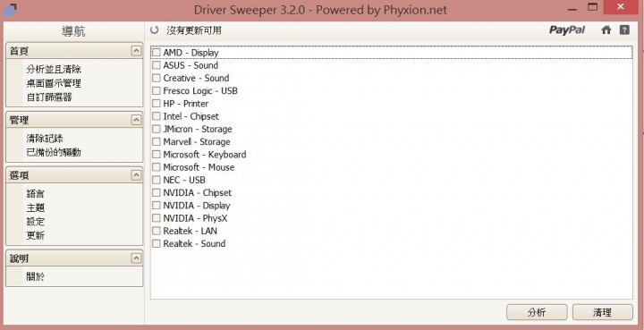This screenshot has height=330, width=644.
Task: Maximize the Driver Sweeper window
Action: point(592,7)
